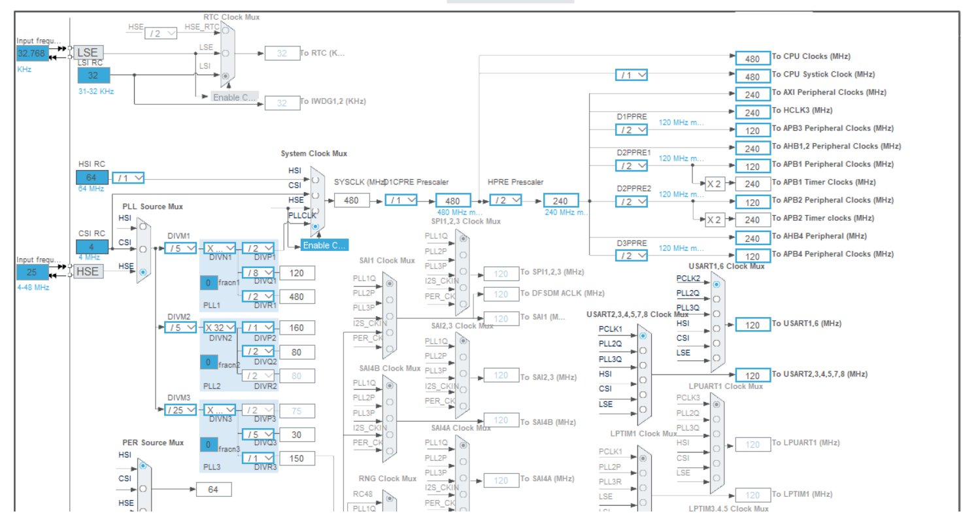Open the DIVQ1 divider dropdown
This screenshot has height=519, width=980.
pos(258,273)
